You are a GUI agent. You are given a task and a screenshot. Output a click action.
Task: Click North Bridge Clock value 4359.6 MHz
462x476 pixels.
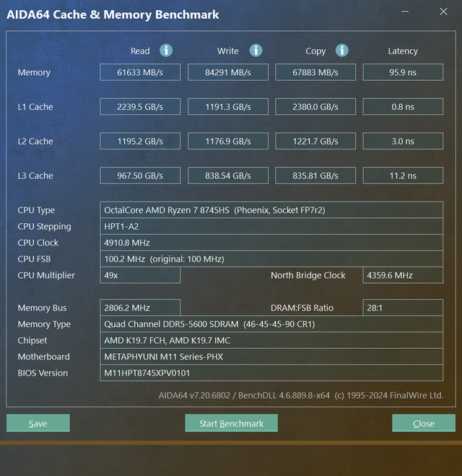(403, 275)
